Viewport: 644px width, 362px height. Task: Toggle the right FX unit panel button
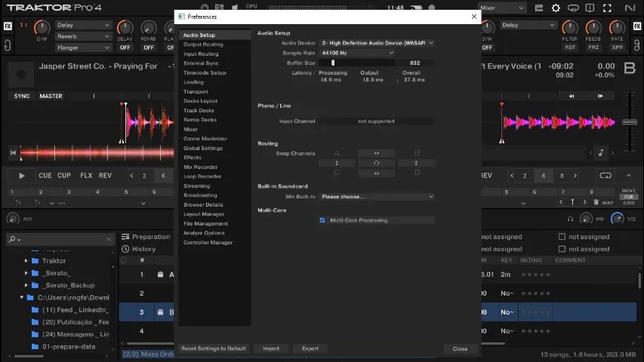[x=637, y=26]
